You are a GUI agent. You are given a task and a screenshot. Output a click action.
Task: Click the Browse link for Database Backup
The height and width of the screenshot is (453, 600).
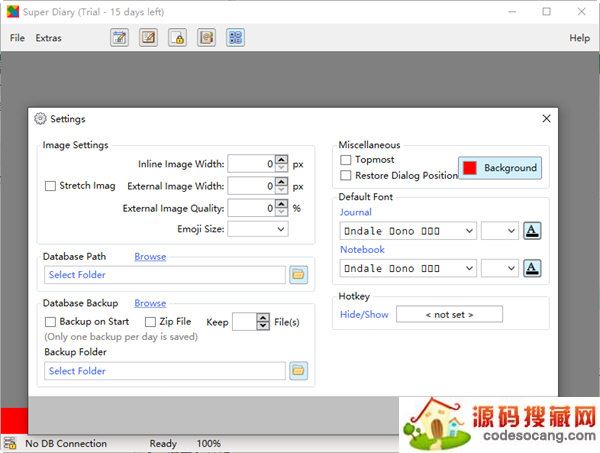[150, 303]
